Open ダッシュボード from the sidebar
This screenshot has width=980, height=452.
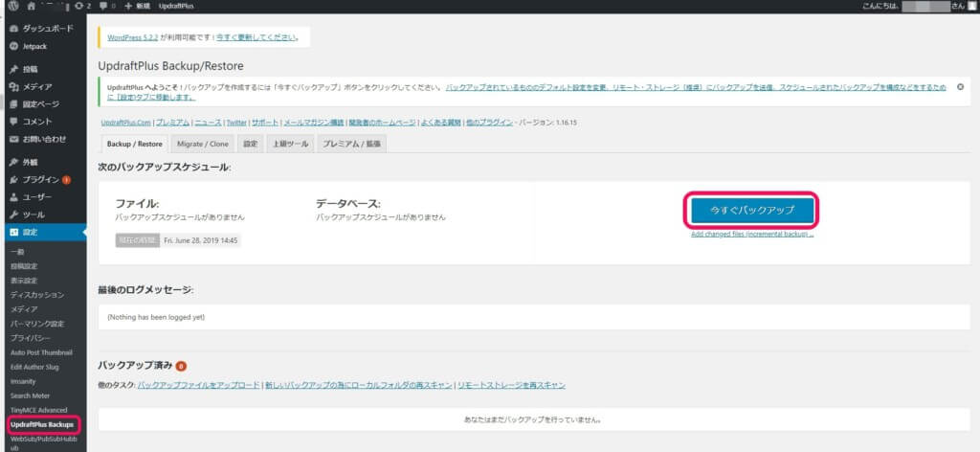pos(47,29)
